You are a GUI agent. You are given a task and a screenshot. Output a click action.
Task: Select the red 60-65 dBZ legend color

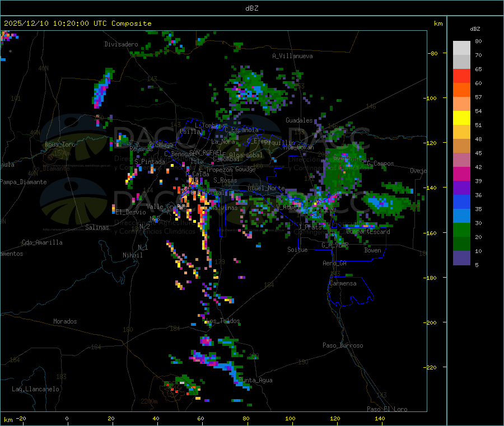(461, 76)
